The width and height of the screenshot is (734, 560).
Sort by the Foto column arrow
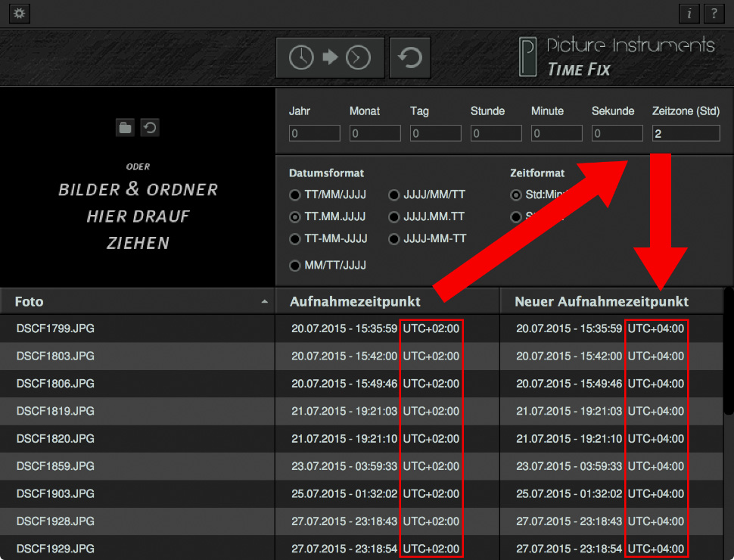(x=265, y=302)
